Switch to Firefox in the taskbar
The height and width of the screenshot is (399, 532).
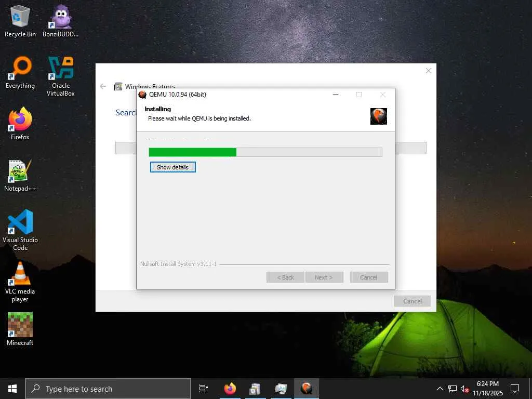(230, 389)
